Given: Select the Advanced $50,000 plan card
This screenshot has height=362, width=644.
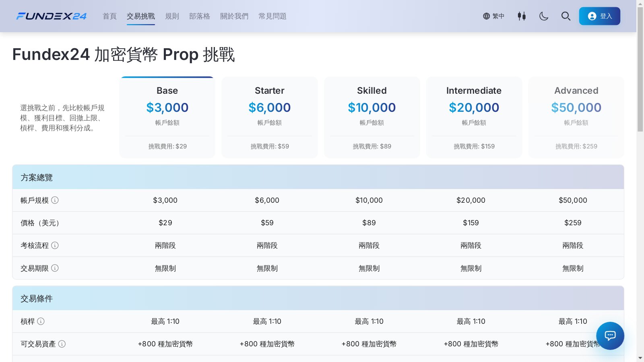Looking at the screenshot, I should [x=576, y=117].
